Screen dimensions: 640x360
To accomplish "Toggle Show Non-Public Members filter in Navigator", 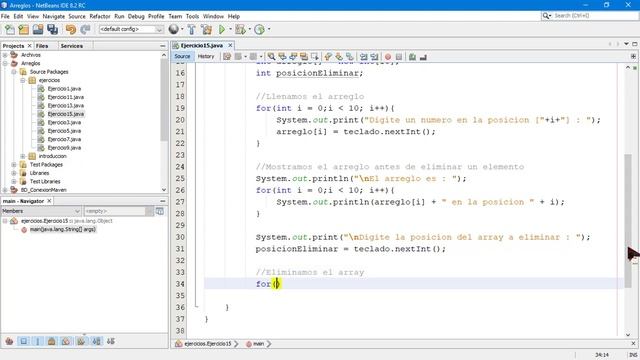I will pos(51,341).
